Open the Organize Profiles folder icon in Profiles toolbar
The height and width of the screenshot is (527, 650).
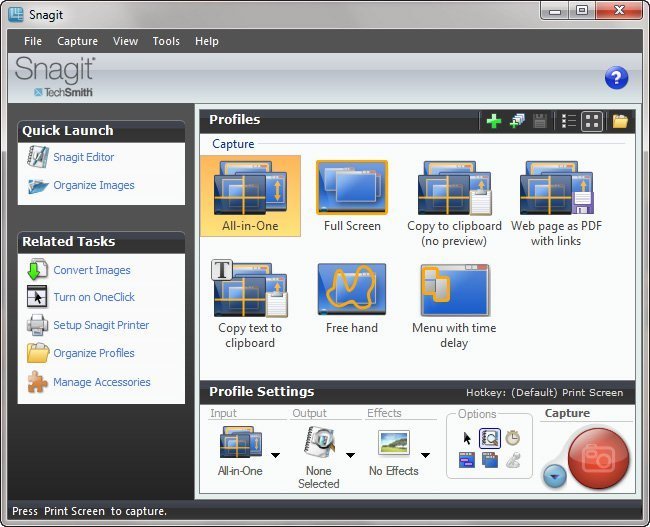tap(620, 121)
